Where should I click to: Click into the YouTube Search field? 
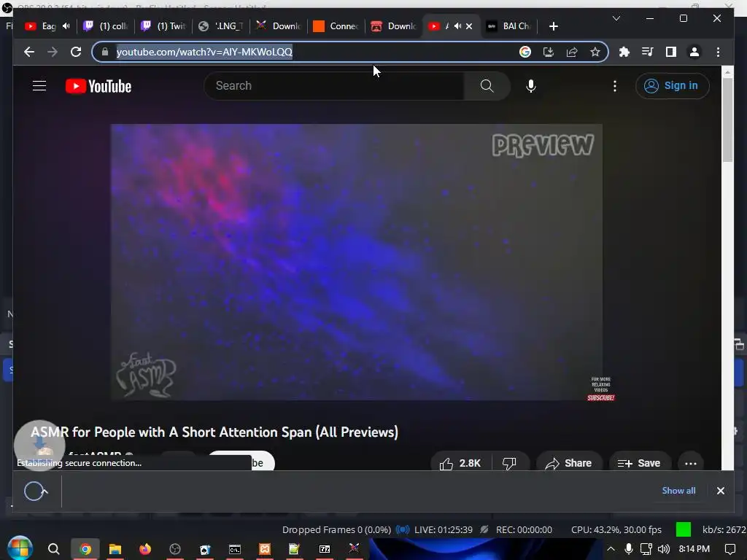point(333,86)
